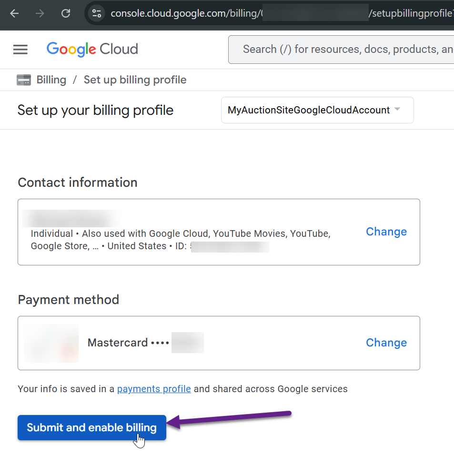Go back using the browser back arrow
This screenshot has height=476, width=454.
14,13
